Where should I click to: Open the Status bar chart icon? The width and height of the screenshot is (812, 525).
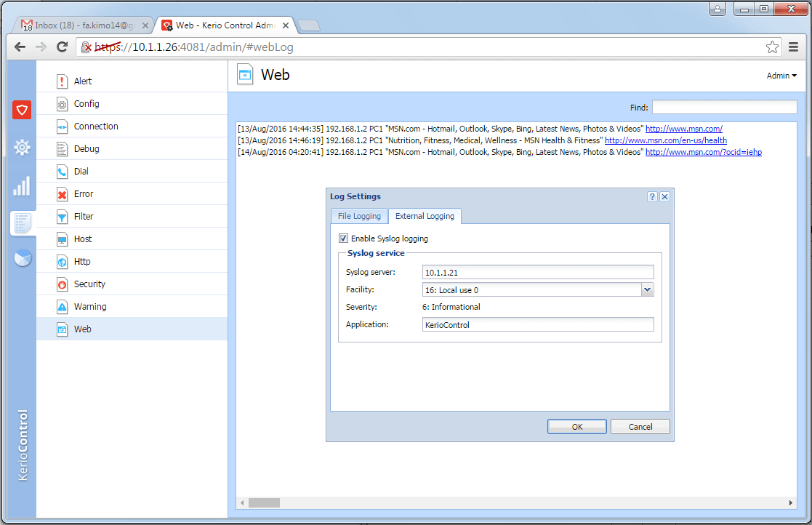22,185
